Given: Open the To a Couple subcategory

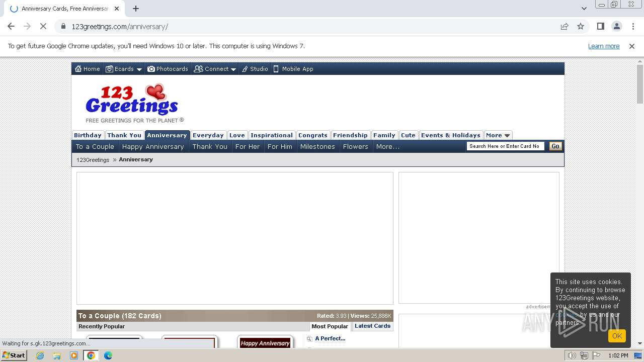Looking at the screenshot, I should [95, 147].
